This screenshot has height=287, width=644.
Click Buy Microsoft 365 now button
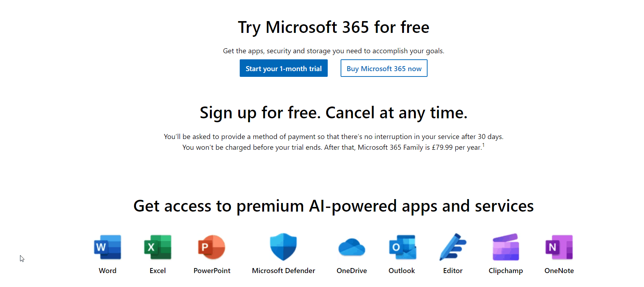(x=384, y=68)
